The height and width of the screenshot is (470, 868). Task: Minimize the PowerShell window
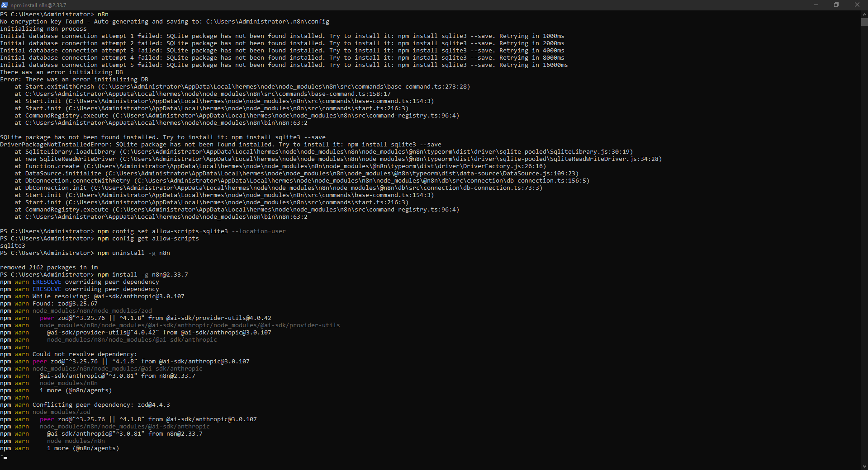click(816, 5)
